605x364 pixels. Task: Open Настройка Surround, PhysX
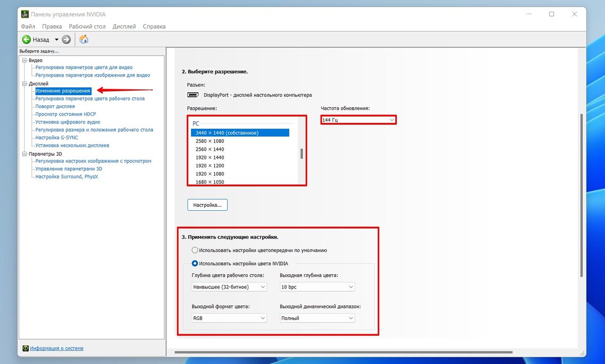tap(67, 176)
